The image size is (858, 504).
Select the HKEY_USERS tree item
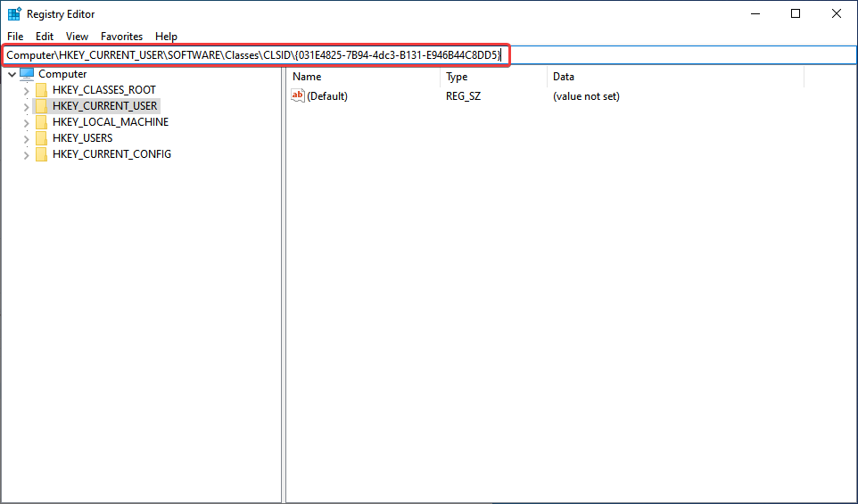click(x=83, y=138)
